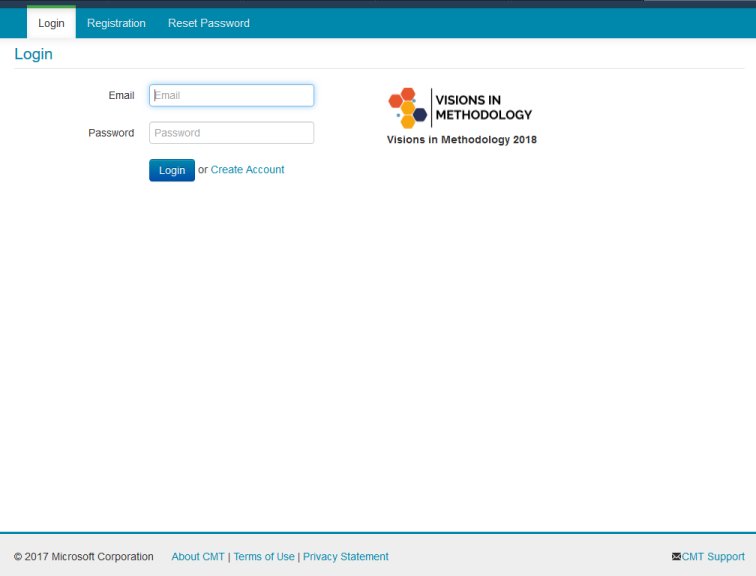Open the About CMT footer link
The height and width of the screenshot is (576, 756).
[198, 557]
